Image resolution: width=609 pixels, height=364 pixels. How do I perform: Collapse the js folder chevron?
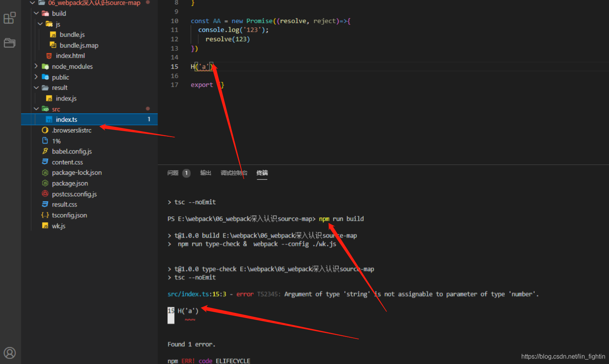point(40,24)
